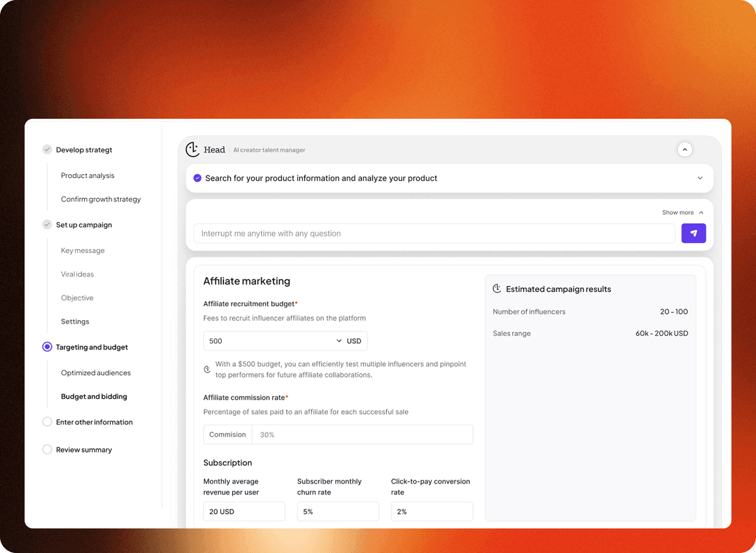Viewport: 756px width, 553px height.
Task: Click the 20 - 100 influencers value
Action: (674, 312)
